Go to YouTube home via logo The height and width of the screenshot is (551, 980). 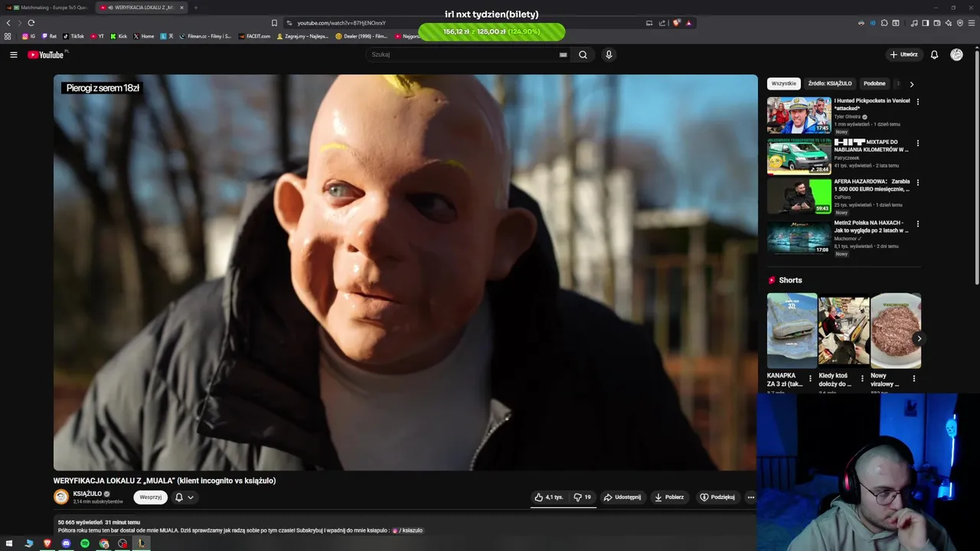[46, 54]
